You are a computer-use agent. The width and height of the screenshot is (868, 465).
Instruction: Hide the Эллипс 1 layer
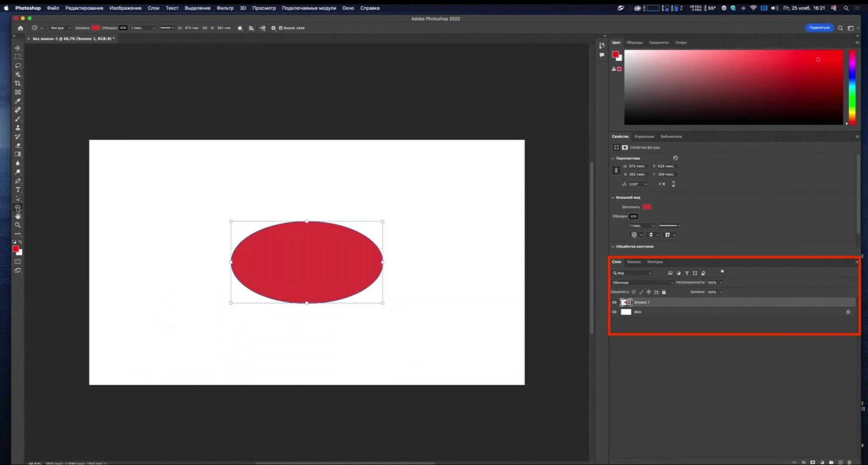pos(614,303)
